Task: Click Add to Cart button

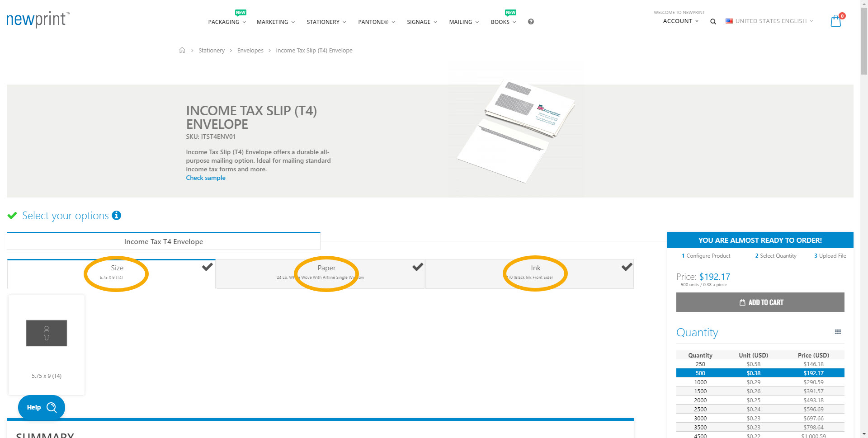Action: click(x=760, y=302)
